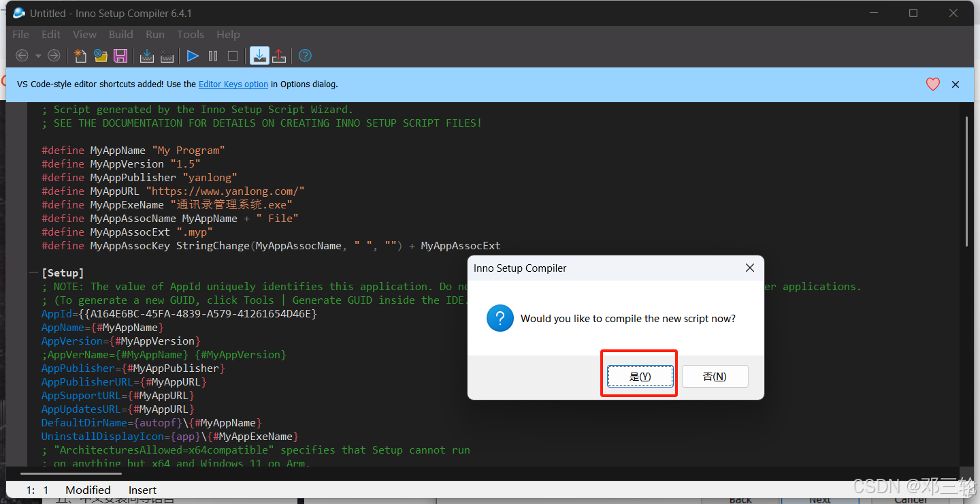Create a new script file
980x504 pixels.
pyautogui.click(x=80, y=56)
